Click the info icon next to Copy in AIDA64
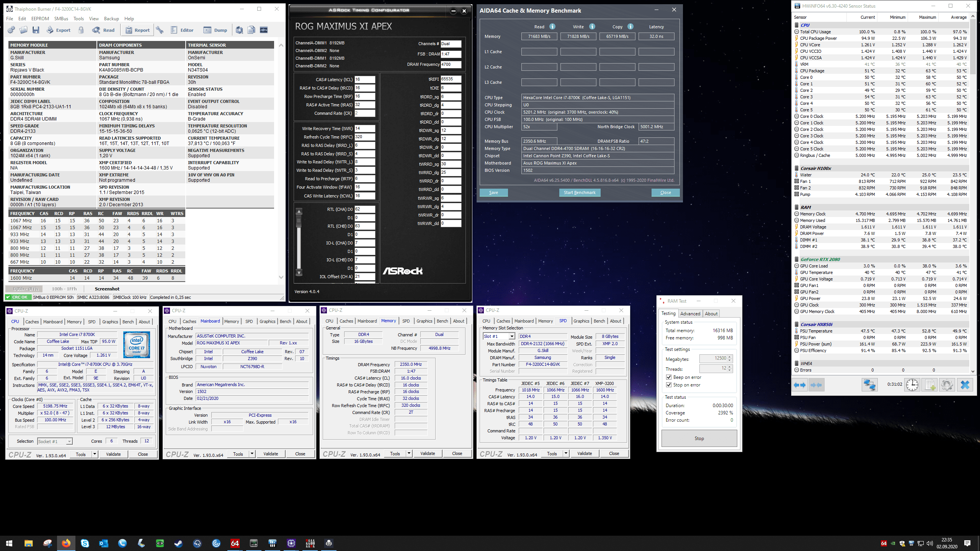 (x=630, y=26)
